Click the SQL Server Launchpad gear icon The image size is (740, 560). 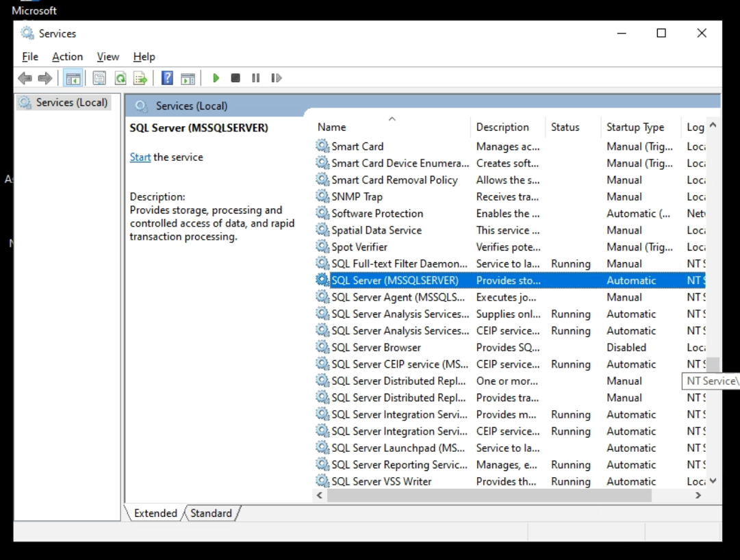coord(322,448)
